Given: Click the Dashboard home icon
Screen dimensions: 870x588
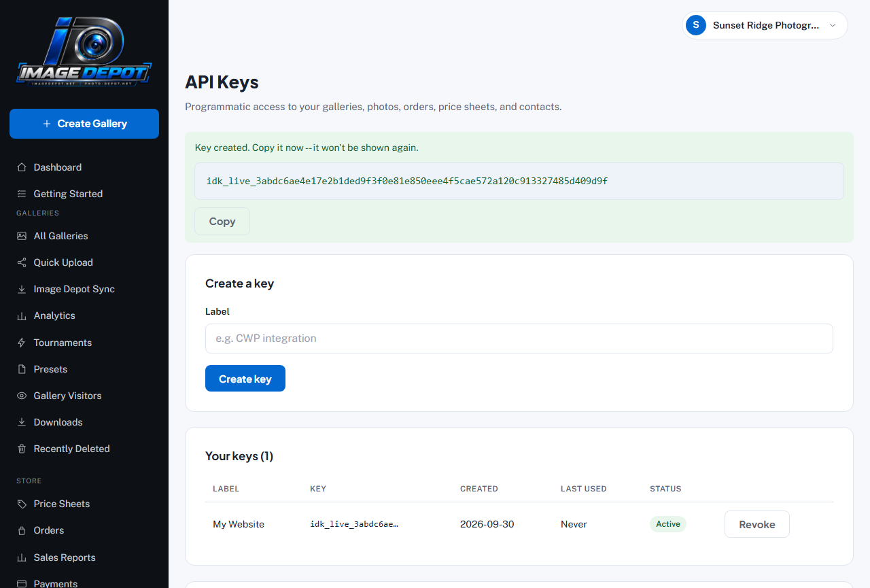Looking at the screenshot, I should tap(22, 167).
